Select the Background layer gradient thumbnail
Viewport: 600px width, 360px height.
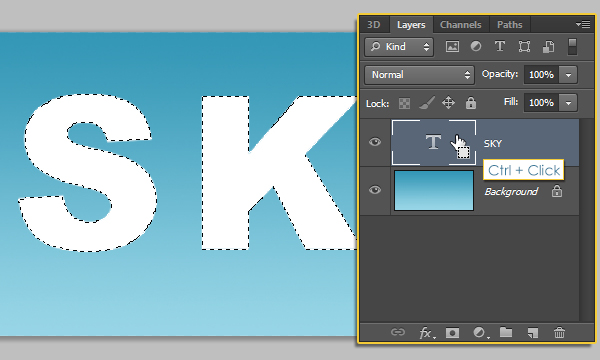click(x=434, y=191)
